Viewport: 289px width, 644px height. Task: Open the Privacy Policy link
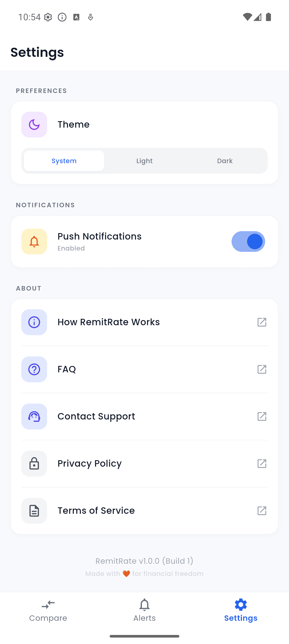(89, 463)
